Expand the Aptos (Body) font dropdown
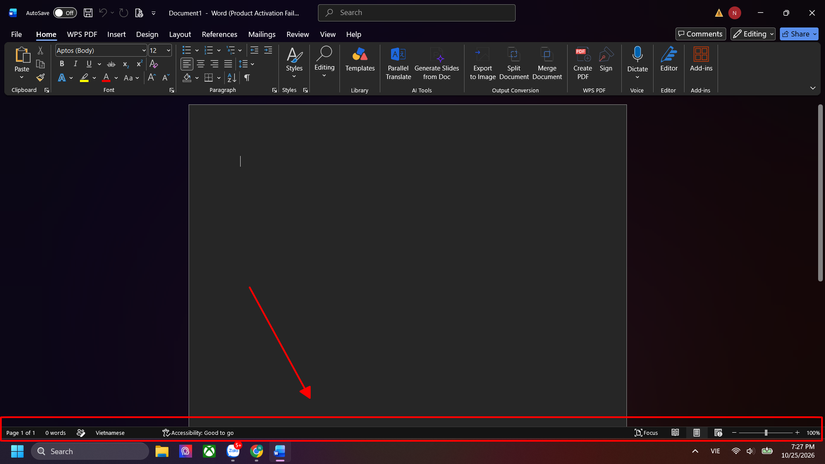825x464 pixels. pos(144,51)
